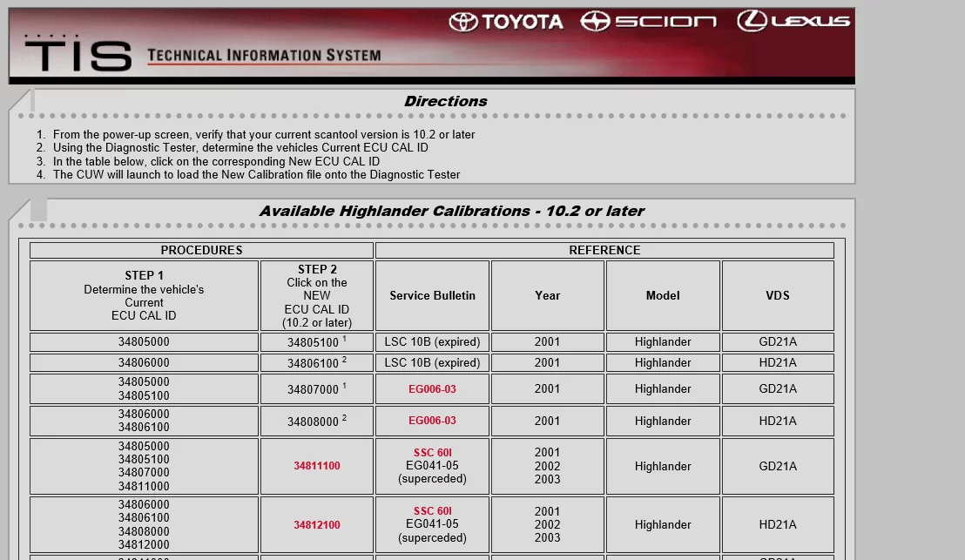
Task: Open SSC 60I bulletin in the 34812100 row
Action: pyautogui.click(x=432, y=511)
